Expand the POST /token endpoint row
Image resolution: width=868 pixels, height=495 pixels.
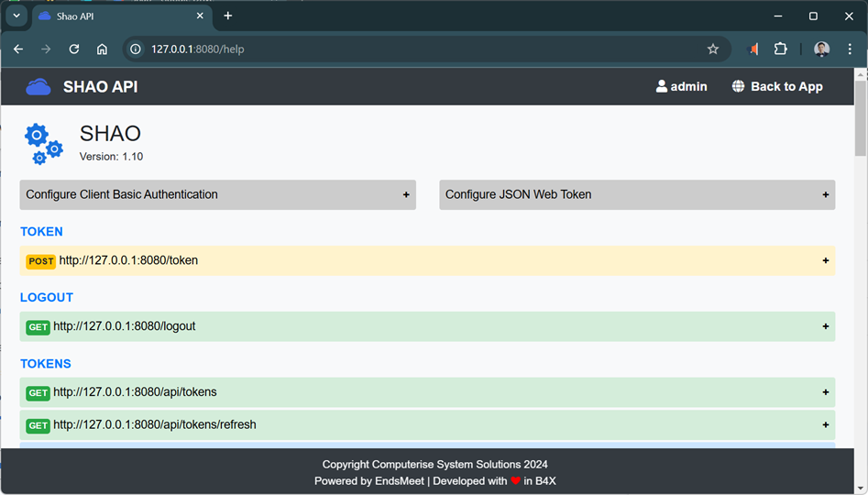pyautogui.click(x=427, y=260)
